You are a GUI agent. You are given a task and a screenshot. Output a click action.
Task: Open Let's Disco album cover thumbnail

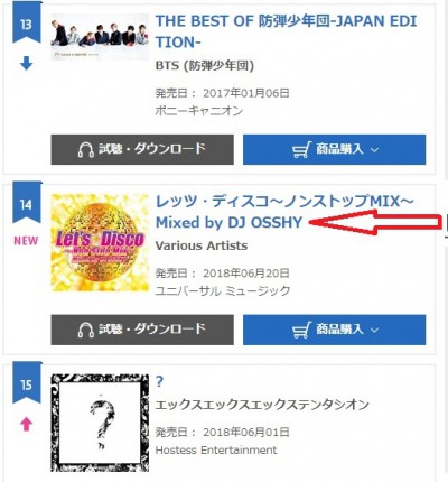click(100, 243)
